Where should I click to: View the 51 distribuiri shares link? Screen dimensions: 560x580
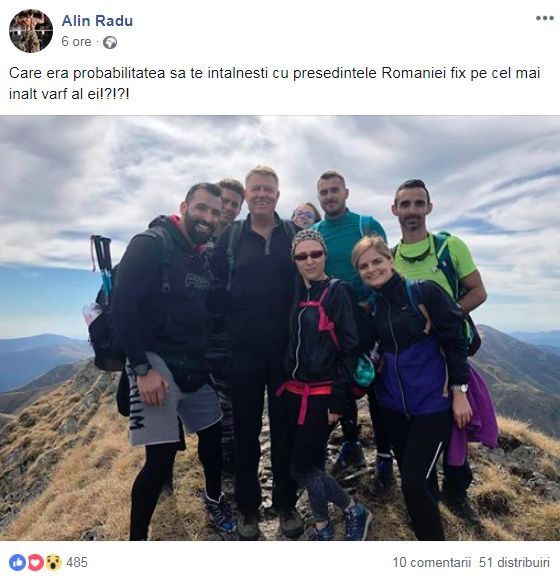coord(514,562)
